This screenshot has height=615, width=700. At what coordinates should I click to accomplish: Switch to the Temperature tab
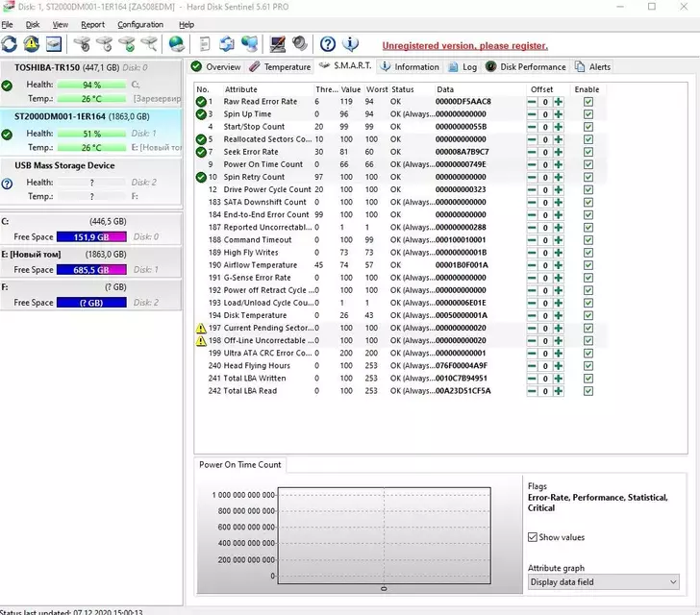point(280,67)
